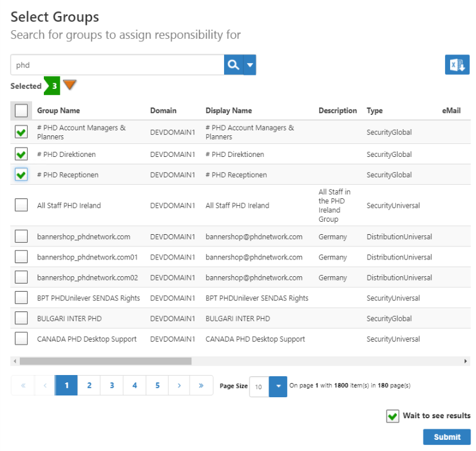The image size is (476, 451).
Task: Click the magnifying glass search icon
Action: point(233,65)
